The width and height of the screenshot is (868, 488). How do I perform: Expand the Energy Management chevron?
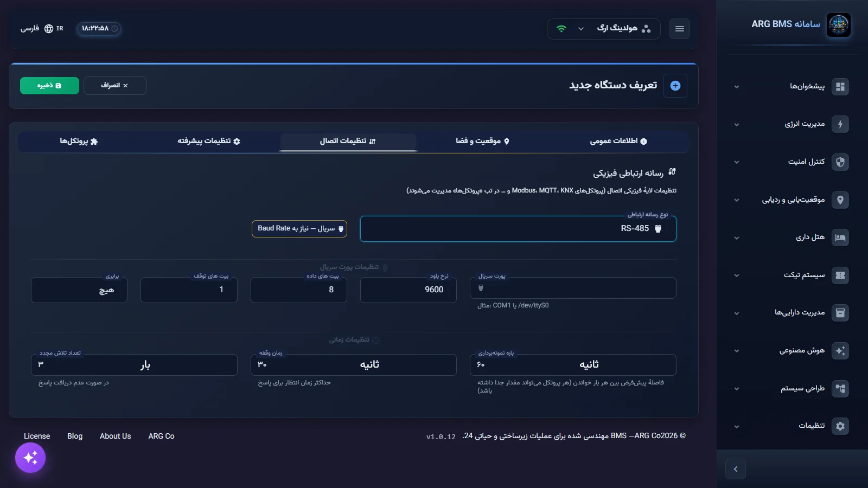(736, 125)
